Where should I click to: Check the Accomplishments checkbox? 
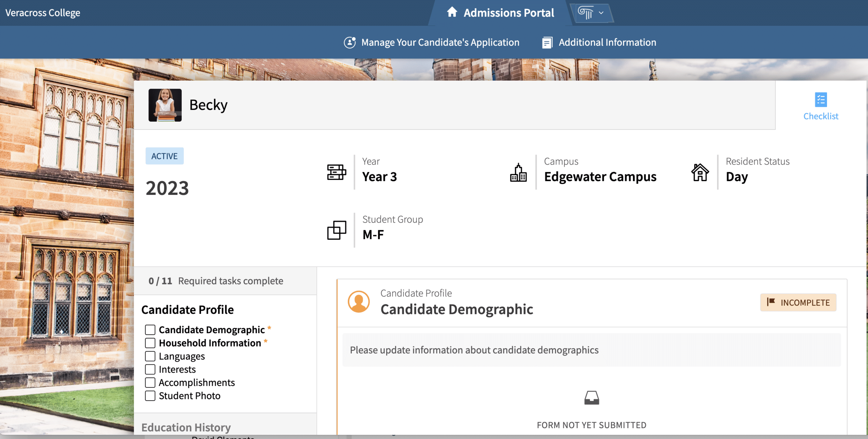(x=150, y=383)
